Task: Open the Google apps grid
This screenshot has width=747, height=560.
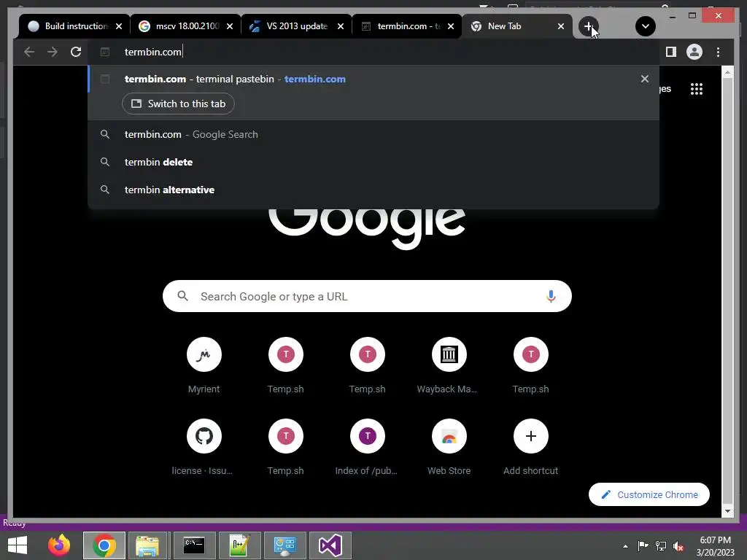Action: pos(697,89)
